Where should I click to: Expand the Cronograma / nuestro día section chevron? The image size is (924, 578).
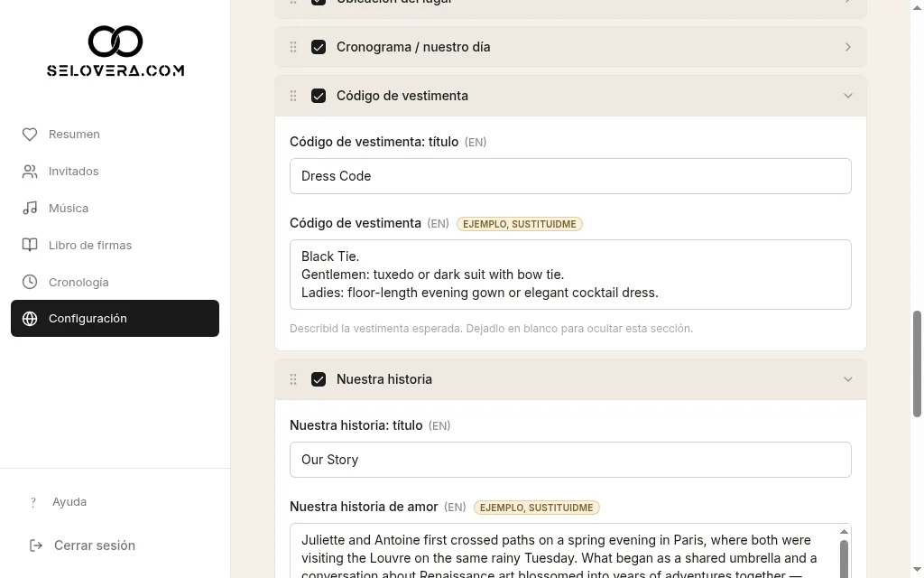coord(848,47)
